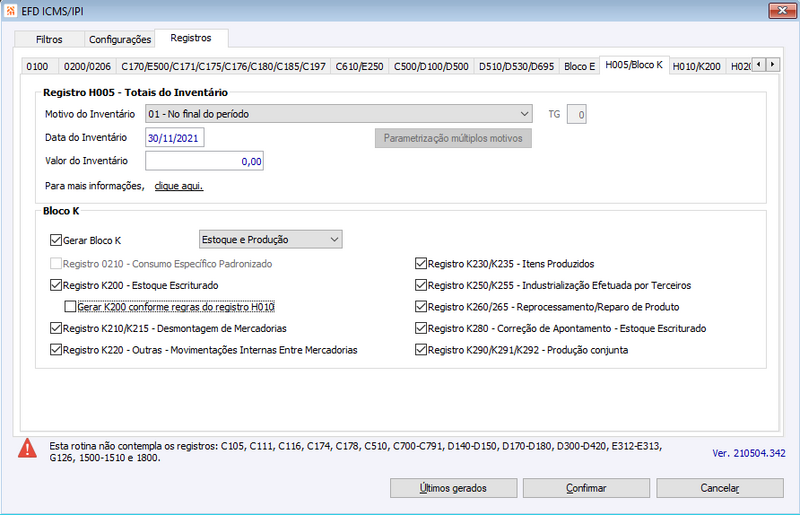Open the C170/E500/C171/C175 sub-tab
Screen dimensions: 800x515
pyautogui.click(x=223, y=66)
